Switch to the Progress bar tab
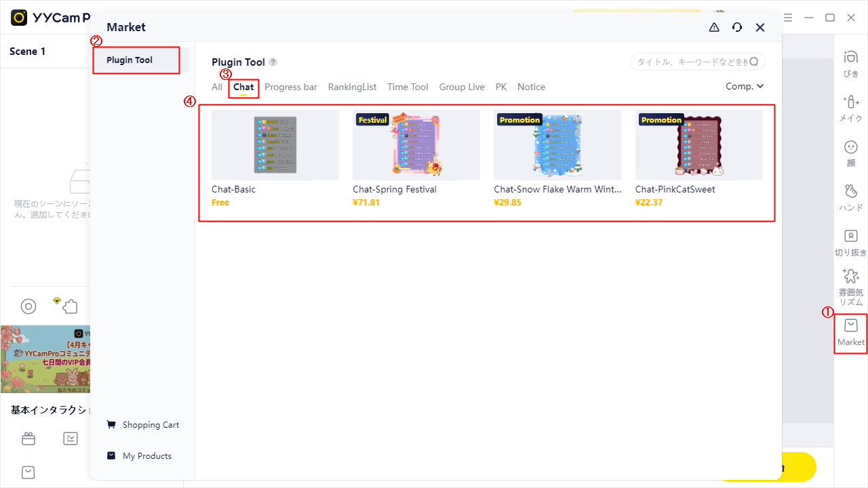Viewport: 868px width, 488px height. click(x=291, y=87)
